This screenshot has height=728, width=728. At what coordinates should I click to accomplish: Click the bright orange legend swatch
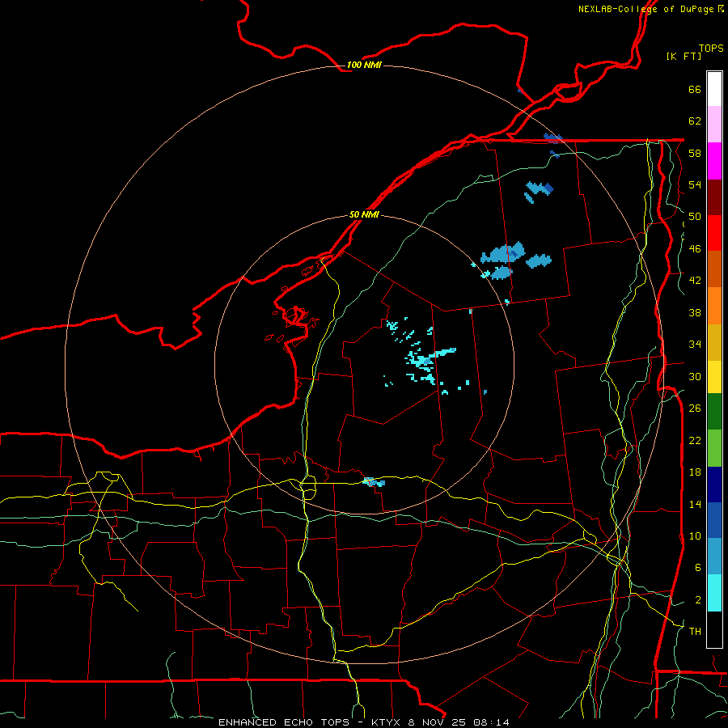tap(714, 306)
